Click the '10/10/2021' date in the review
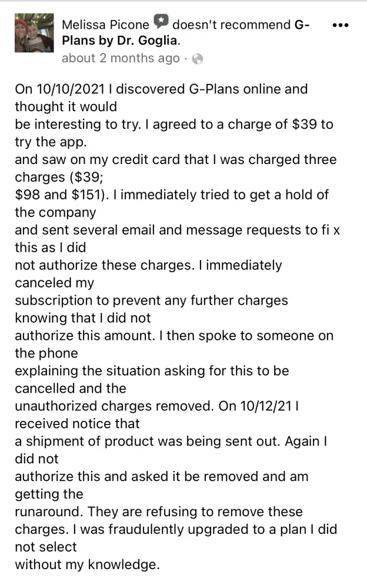The height and width of the screenshot is (588, 367). coord(70,90)
